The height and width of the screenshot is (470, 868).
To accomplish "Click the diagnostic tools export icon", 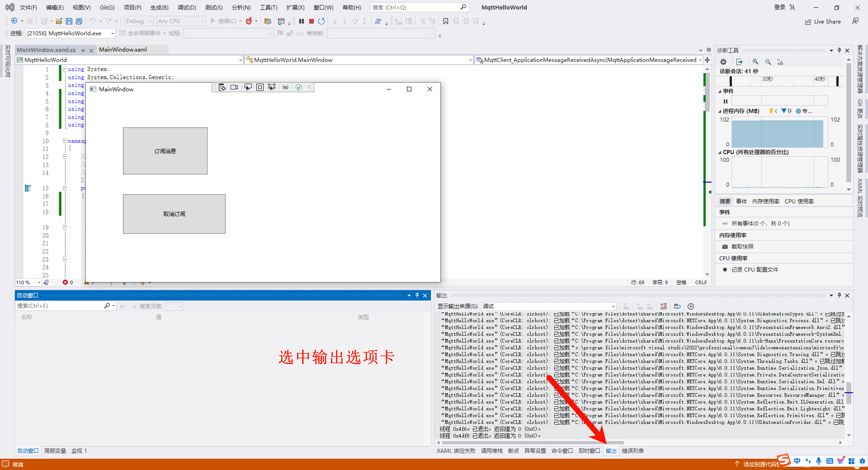I will [x=740, y=61].
